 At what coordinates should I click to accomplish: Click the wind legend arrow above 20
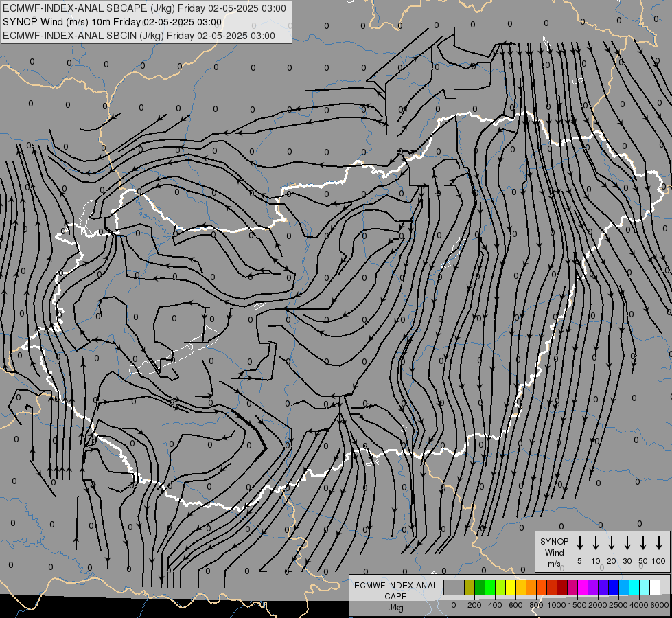pyautogui.click(x=611, y=543)
